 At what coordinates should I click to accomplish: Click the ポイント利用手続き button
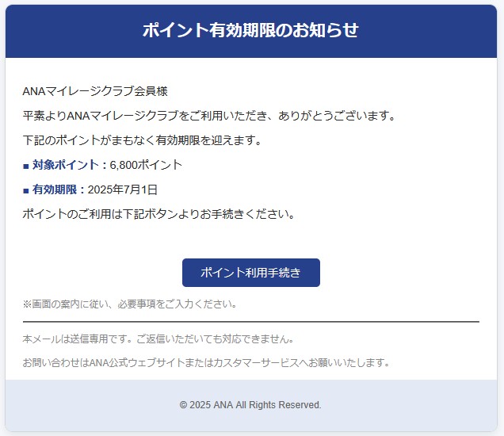pyautogui.click(x=250, y=273)
